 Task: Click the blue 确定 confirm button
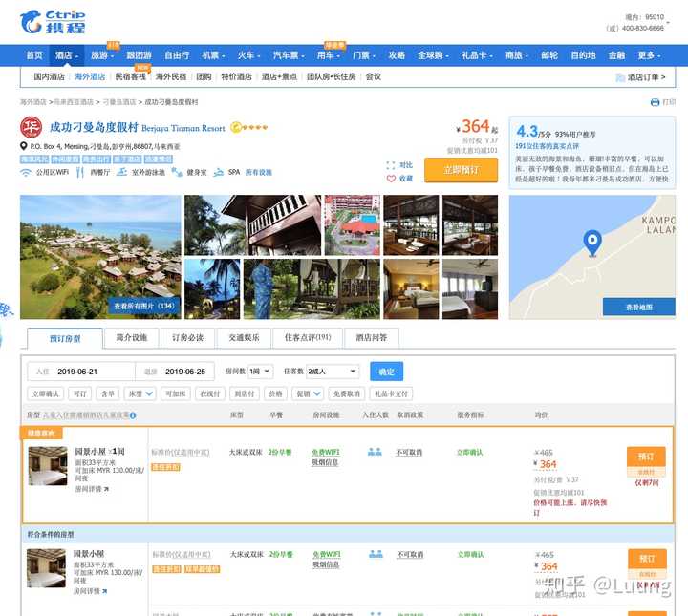click(387, 372)
